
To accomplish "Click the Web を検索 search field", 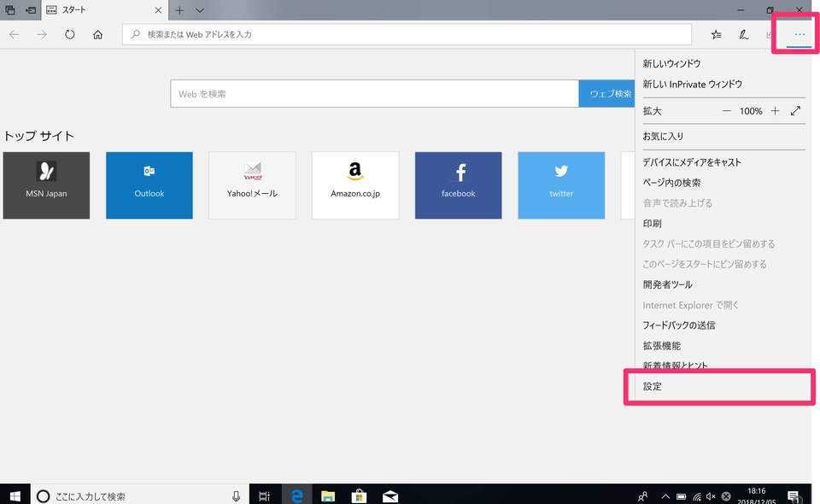I will [374, 94].
